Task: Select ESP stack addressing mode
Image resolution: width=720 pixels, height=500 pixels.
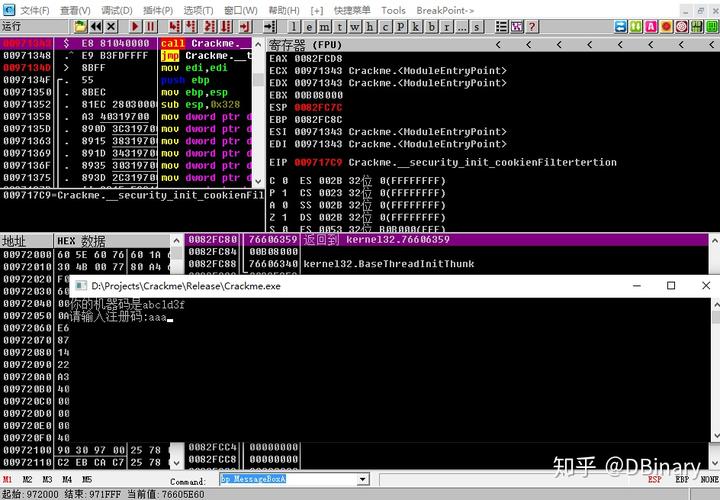Action: [x=655, y=480]
